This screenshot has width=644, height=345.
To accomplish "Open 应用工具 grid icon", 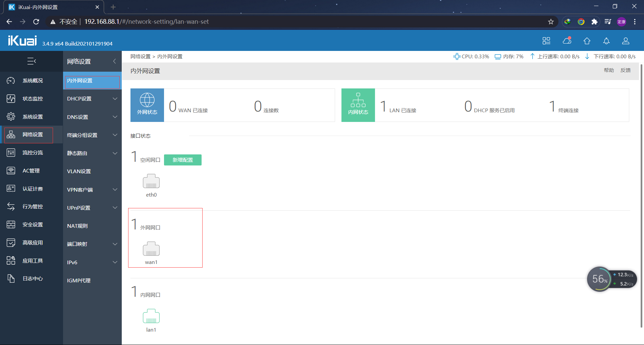I will point(11,261).
